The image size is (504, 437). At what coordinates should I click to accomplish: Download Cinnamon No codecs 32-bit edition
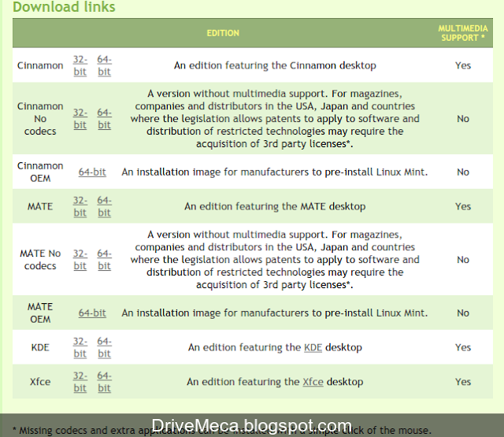(80, 119)
